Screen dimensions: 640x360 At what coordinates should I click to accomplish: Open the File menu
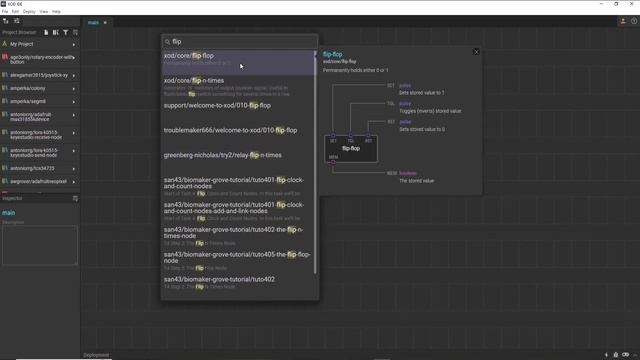point(5,11)
